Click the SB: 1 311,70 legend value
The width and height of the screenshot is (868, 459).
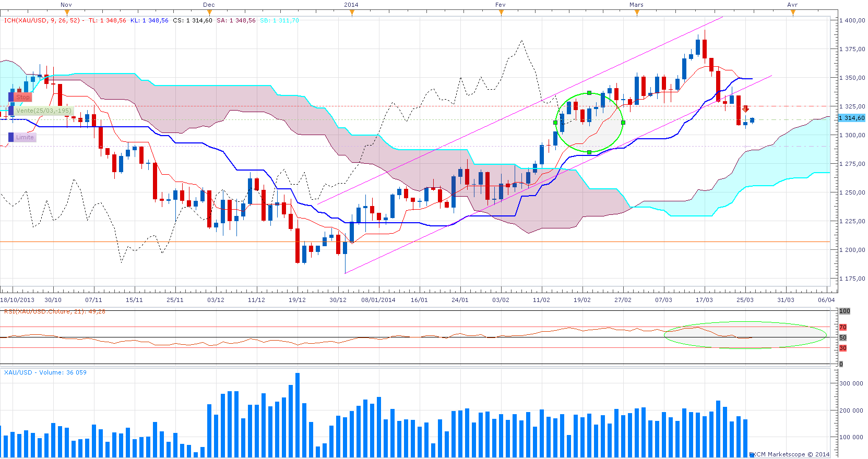click(x=279, y=20)
